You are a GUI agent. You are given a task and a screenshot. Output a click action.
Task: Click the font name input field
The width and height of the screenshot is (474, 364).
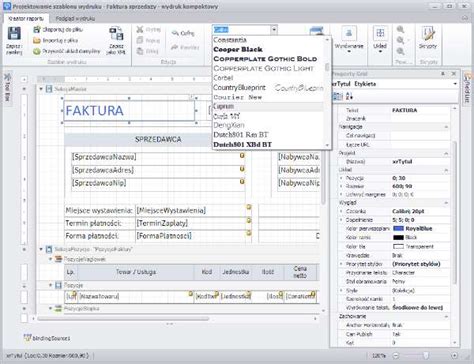coord(241,30)
